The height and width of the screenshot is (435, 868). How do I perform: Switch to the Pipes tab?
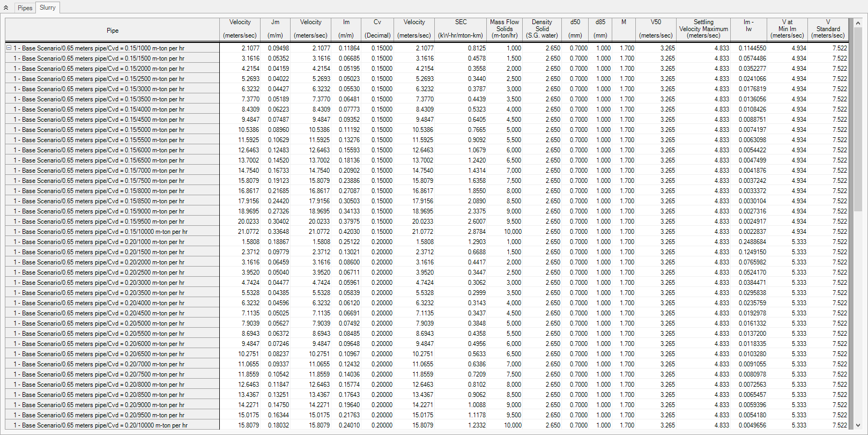pyautogui.click(x=25, y=8)
